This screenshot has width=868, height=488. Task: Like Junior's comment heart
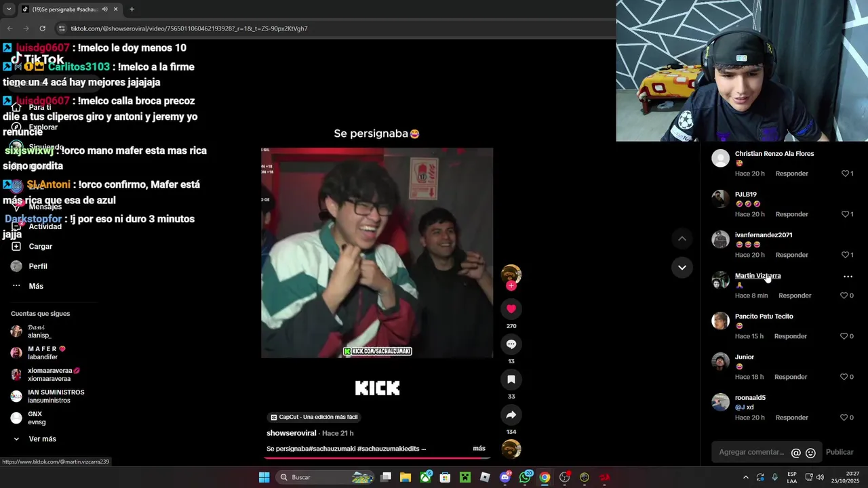click(844, 377)
